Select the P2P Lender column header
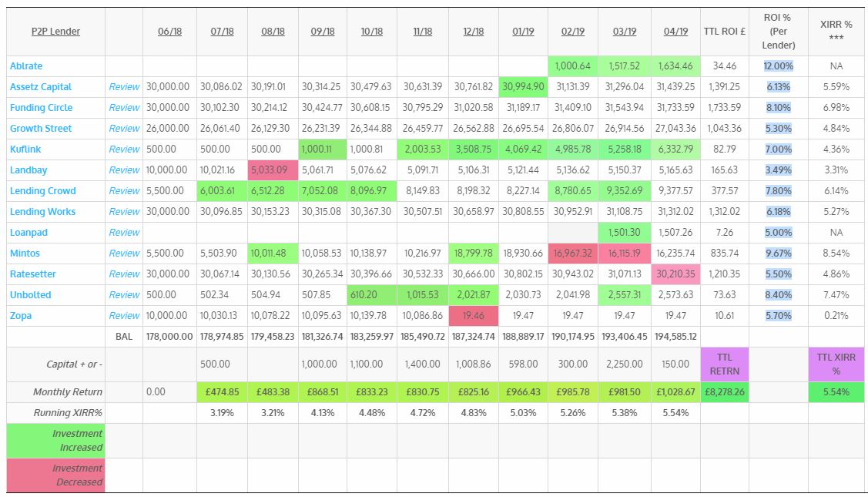 55,32
